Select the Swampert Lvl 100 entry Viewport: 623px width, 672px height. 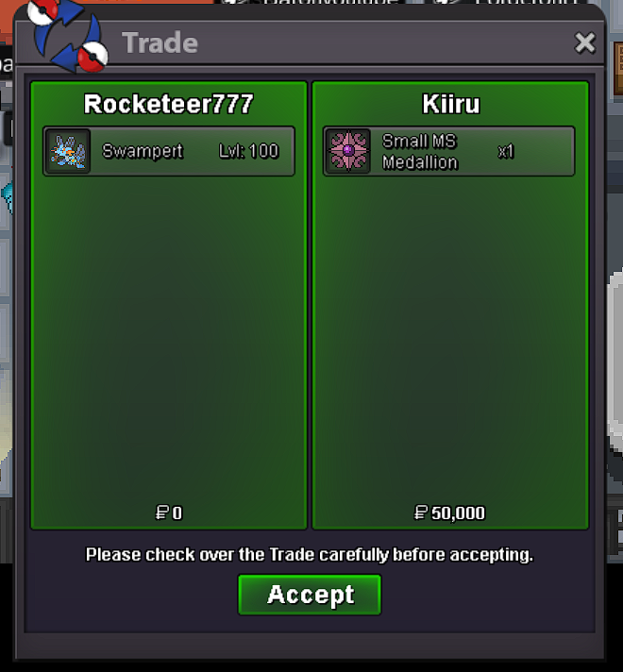tap(169, 151)
